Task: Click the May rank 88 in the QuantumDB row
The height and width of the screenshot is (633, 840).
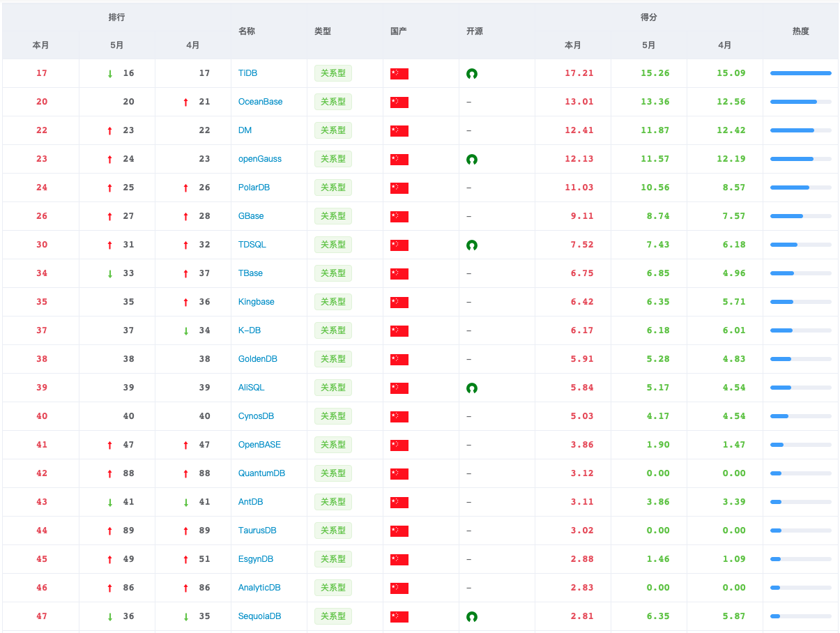Action: (128, 473)
